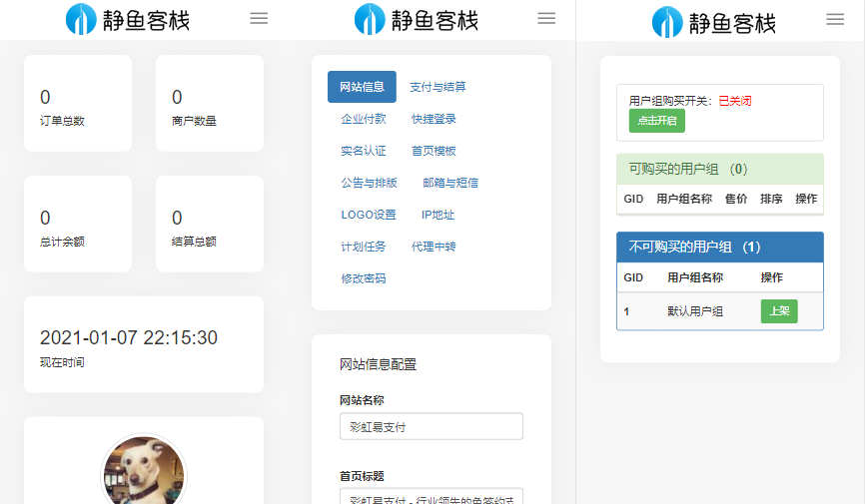The width and height of the screenshot is (865, 504).
Task: Open the hamburger menu above the settings tabs
Action: [546, 18]
